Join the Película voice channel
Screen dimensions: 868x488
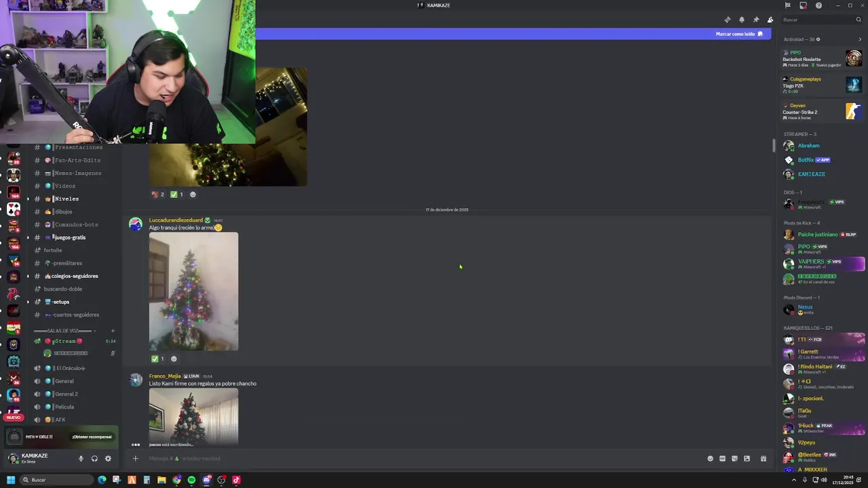73,407
